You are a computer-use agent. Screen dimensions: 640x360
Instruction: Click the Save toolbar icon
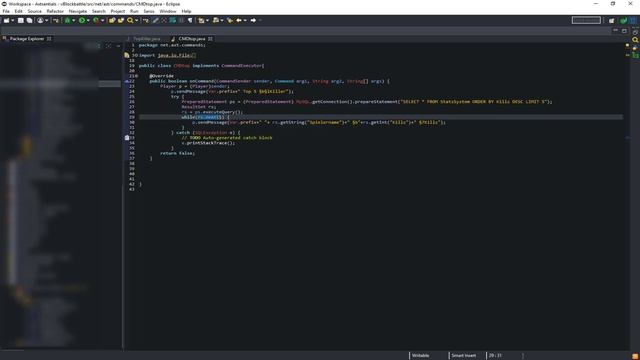20,20
